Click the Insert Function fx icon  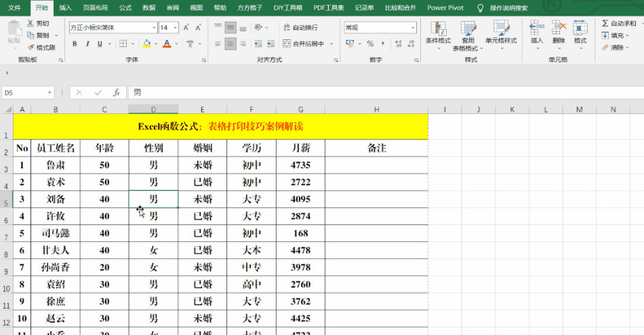117,93
